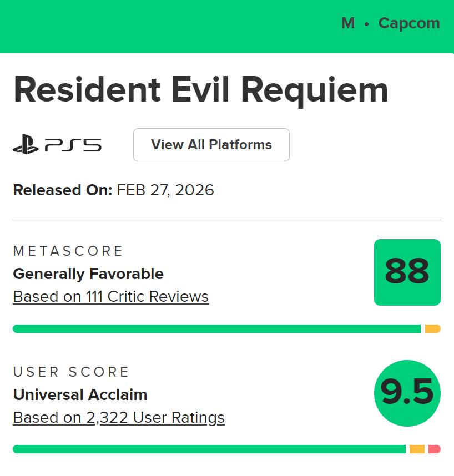Click the FEB 27, 2026 release date
454x476 pixels.
pos(165,190)
